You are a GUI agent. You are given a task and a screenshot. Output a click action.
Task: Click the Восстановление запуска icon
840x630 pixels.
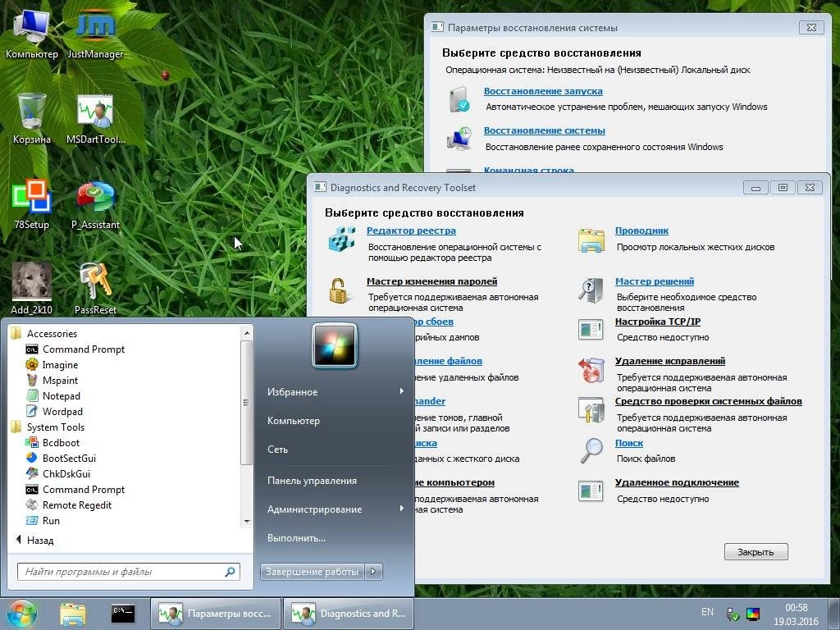tap(459, 99)
